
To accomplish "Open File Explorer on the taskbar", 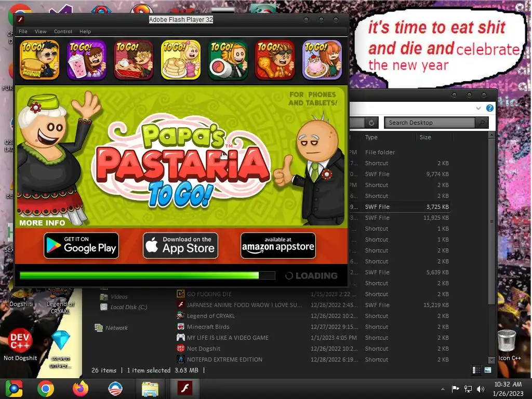I will [x=150, y=389].
